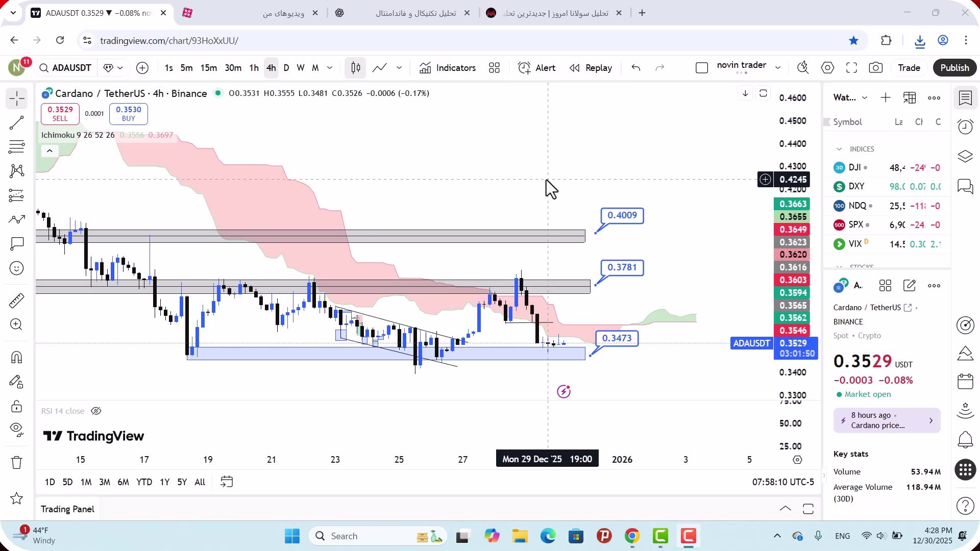
Task: Select the trend line drawing tool
Action: 17,123
